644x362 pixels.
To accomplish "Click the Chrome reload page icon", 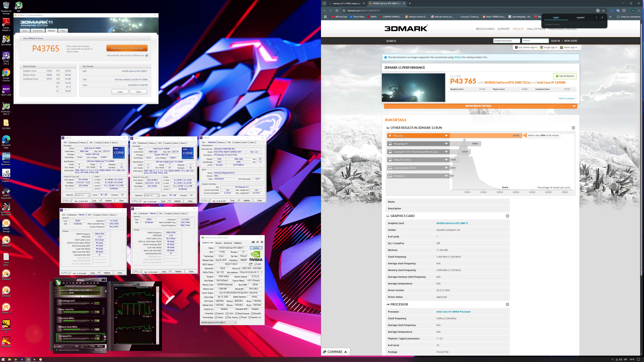I will click(337, 11).
